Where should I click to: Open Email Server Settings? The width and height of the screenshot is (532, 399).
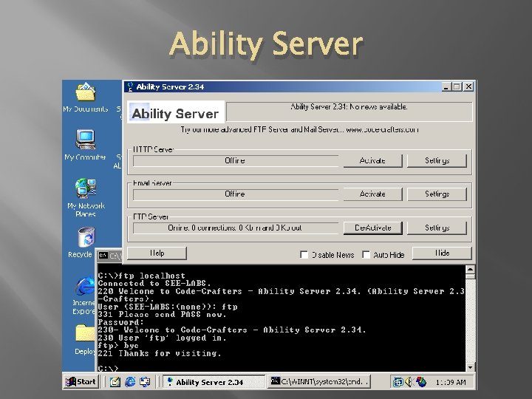437,194
